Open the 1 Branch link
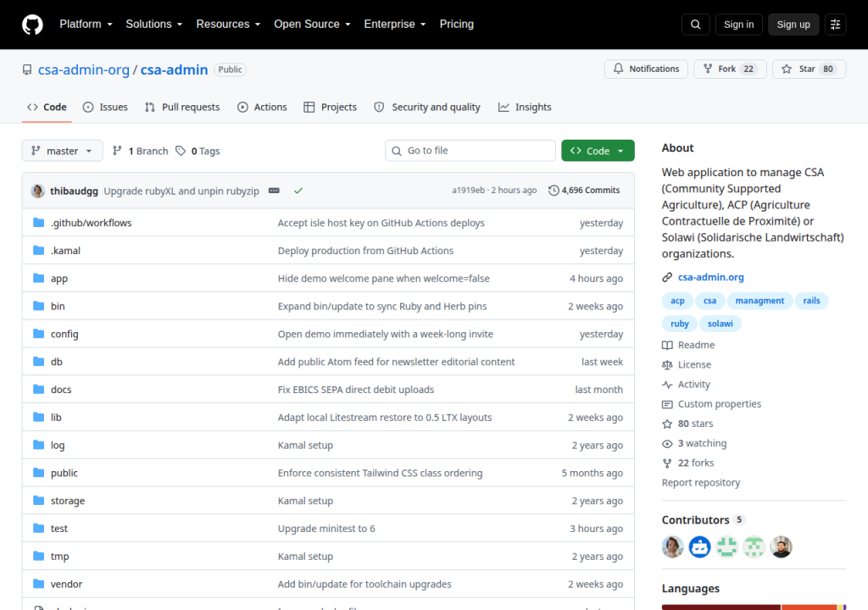Image resolution: width=868 pixels, height=610 pixels. coord(141,151)
